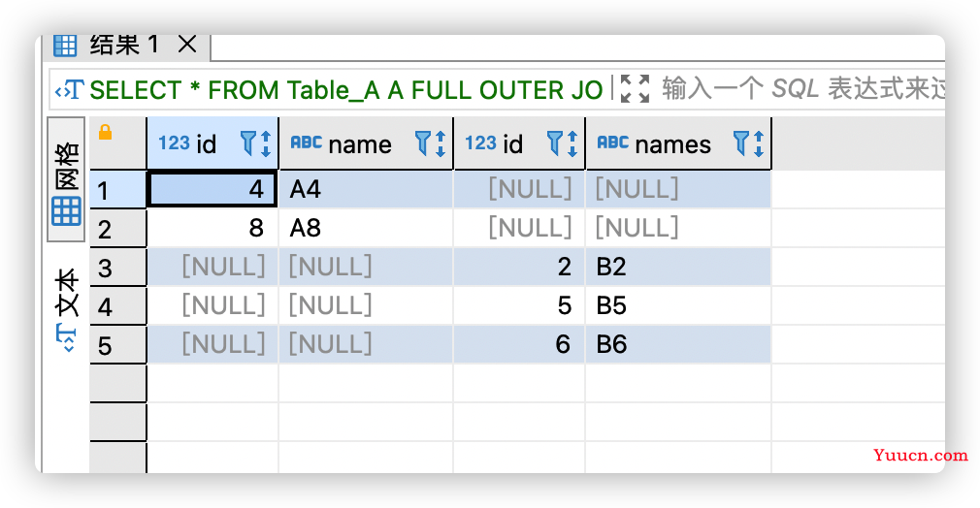Viewport: 980px width, 508px height.
Task: Select the names column header
Action: coord(679,143)
